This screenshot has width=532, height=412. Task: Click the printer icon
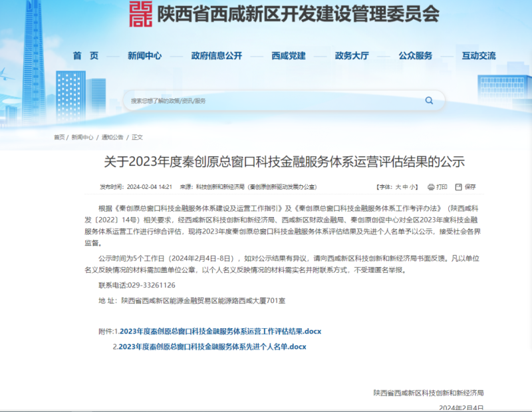(x=431, y=187)
